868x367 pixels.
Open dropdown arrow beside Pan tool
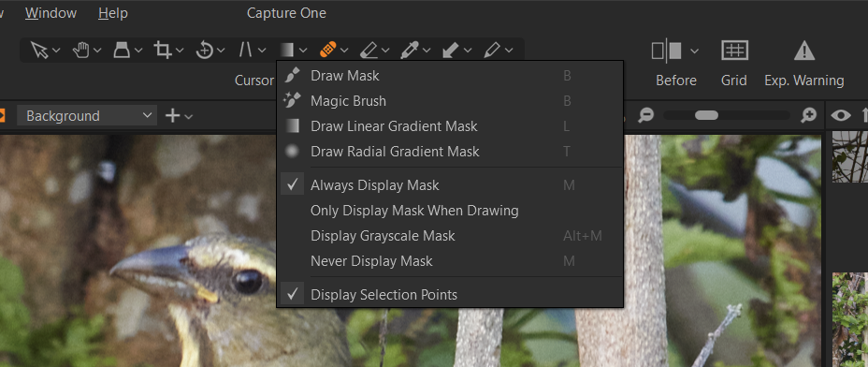[97, 51]
